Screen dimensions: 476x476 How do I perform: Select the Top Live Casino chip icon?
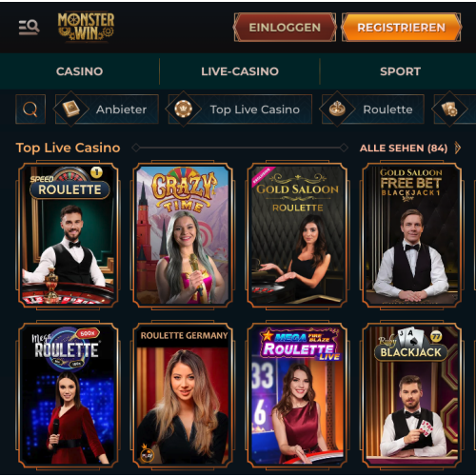[x=184, y=109]
